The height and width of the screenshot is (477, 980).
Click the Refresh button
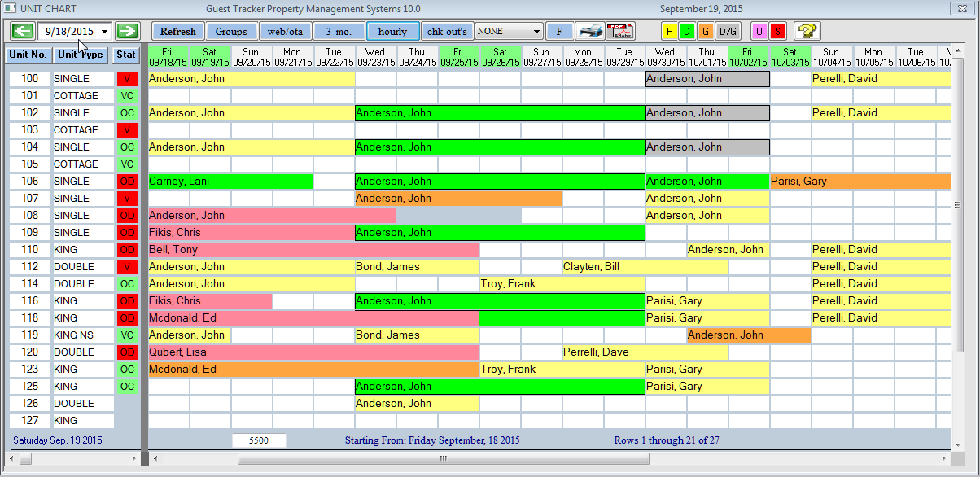[x=177, y=31]
